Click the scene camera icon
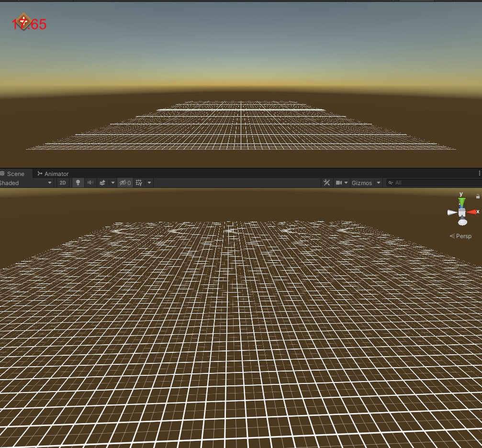Viewport: 482px width, 448px height. pyautogui.click(x=339, y=183)
